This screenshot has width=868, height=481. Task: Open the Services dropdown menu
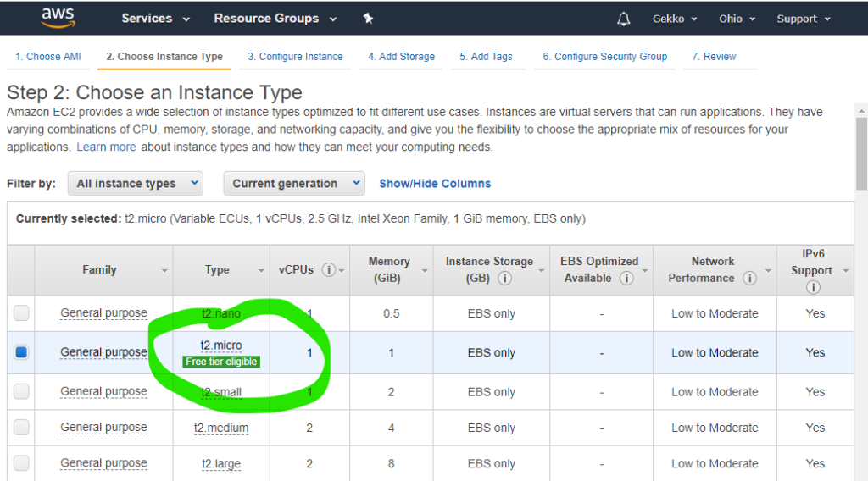click(156, 19)
